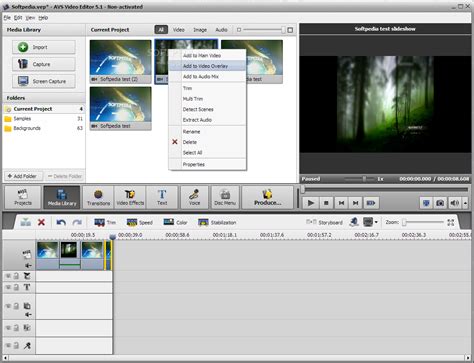Open the Voice recording panel
Image resolution: width=474 pixels, height=363 pixels.
coord(194,197)
